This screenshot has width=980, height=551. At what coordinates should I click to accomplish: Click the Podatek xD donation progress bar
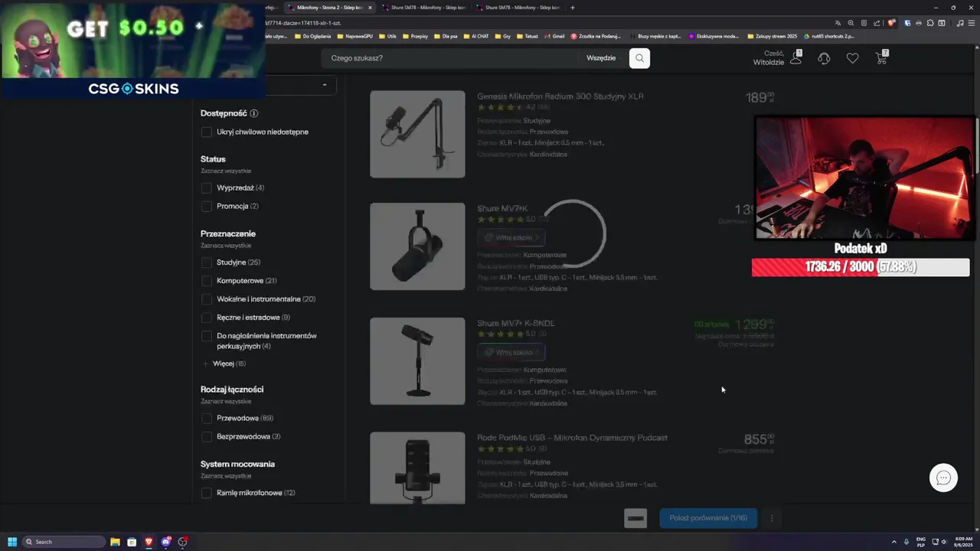pos(861,267)
